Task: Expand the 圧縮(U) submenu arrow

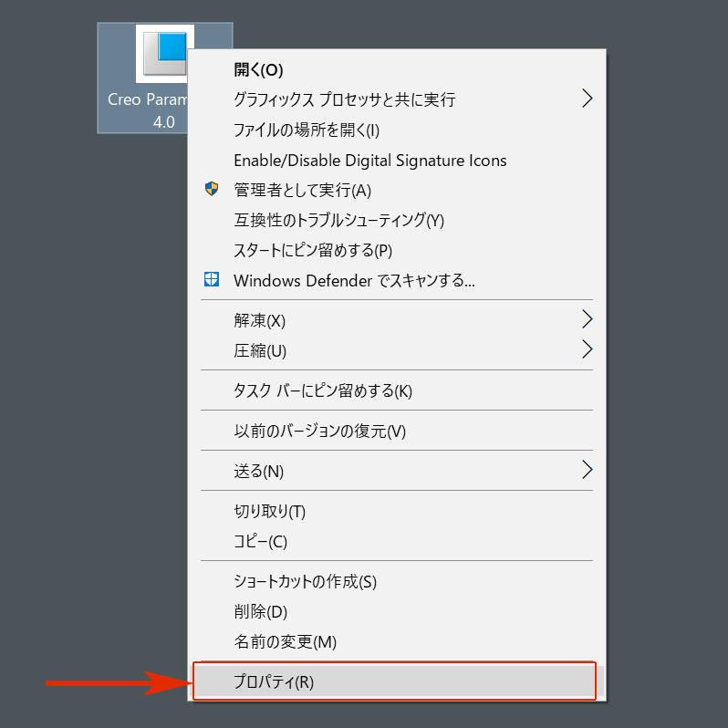Action: (587, 349)
